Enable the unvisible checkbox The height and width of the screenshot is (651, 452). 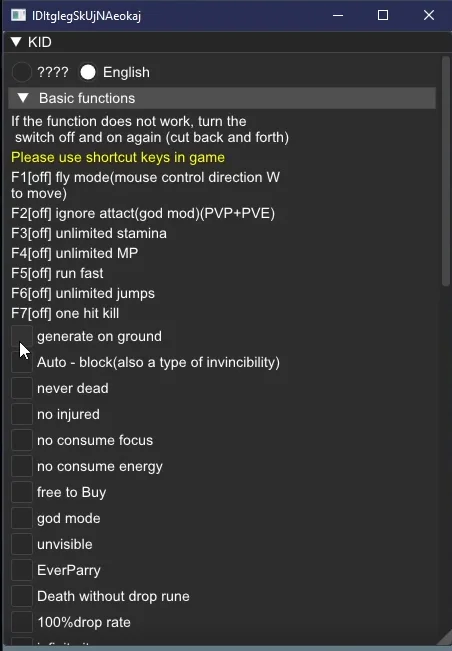click(22, 544)
